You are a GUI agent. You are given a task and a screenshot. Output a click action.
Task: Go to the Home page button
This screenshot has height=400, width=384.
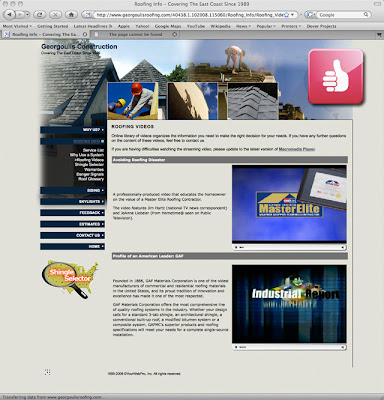[71, 15]
